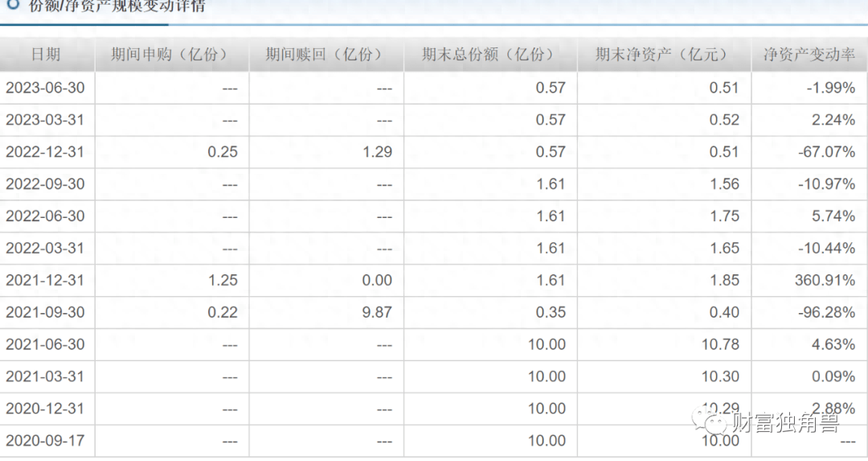Click the 1.29 redemption value
The image size is (868, 461).
[377, 152]
